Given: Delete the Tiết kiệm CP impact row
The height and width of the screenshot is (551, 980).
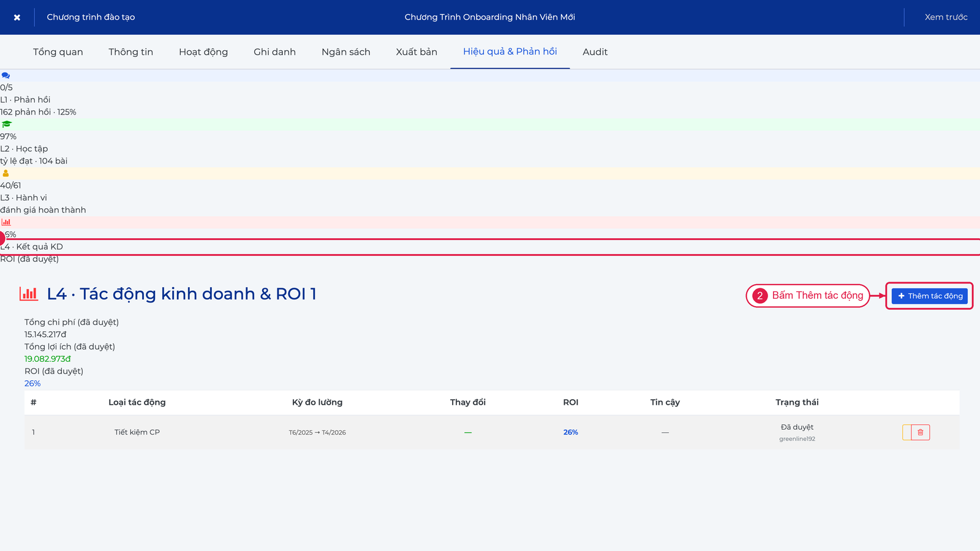Looking at the screenshot, I should pos(921,432).
